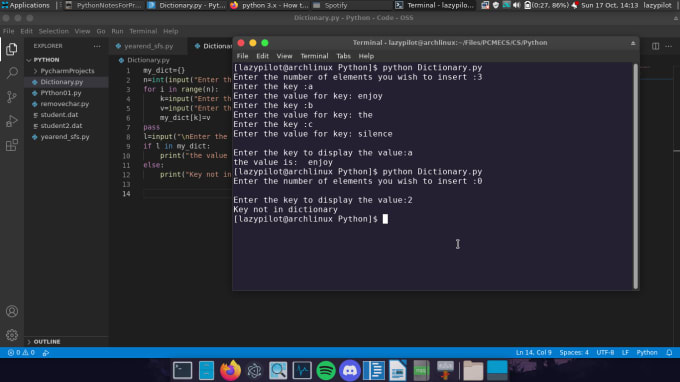680x382 pixels.
Task: Open the Accounts menu icon
Action: coord(12,311)
